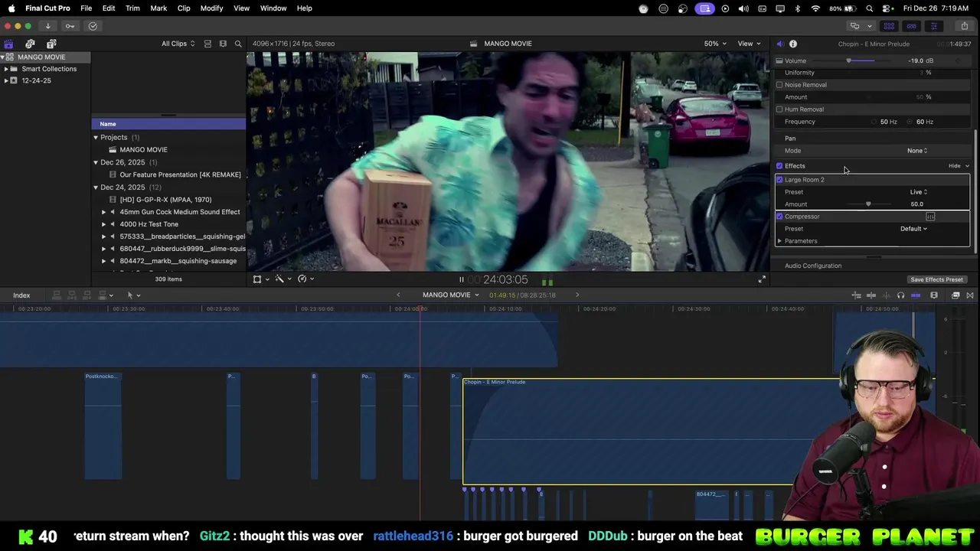Toggle the timeline display button
Image resolution: width=980 pixels, height=551 pixels.
(x=911, y=26)
